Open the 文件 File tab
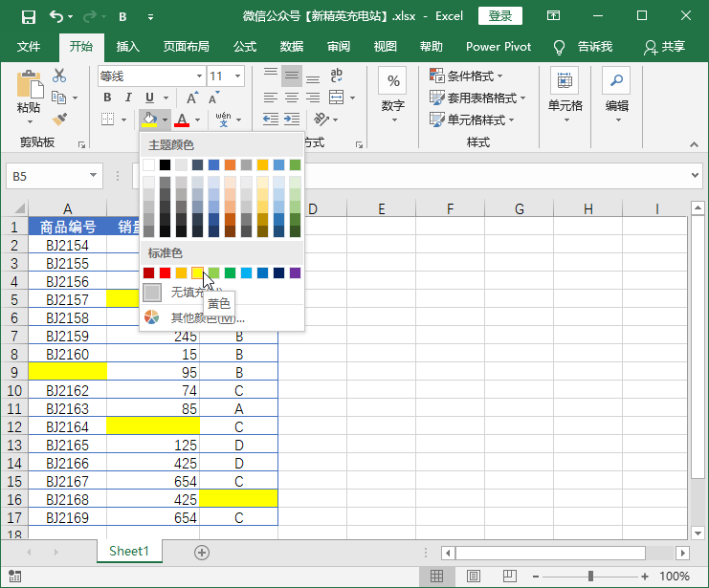Viewport: 709px width, 588px height. 29,47
